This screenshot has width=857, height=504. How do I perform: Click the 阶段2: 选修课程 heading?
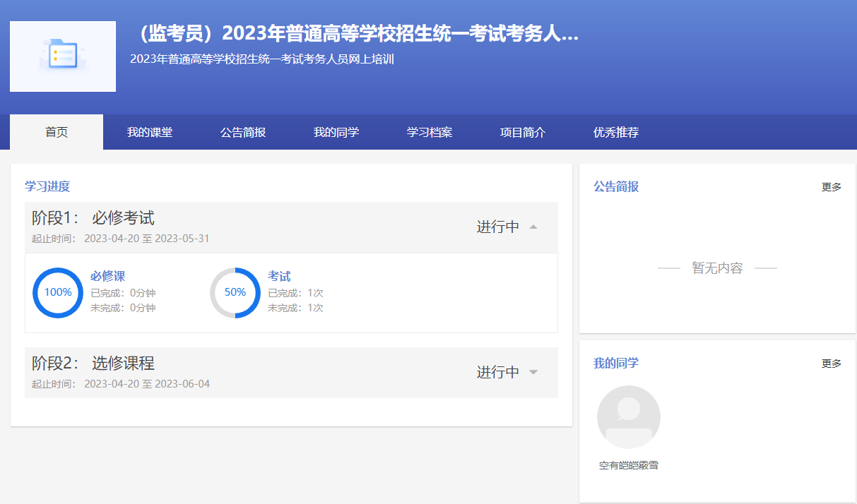[x=93, y=363]
